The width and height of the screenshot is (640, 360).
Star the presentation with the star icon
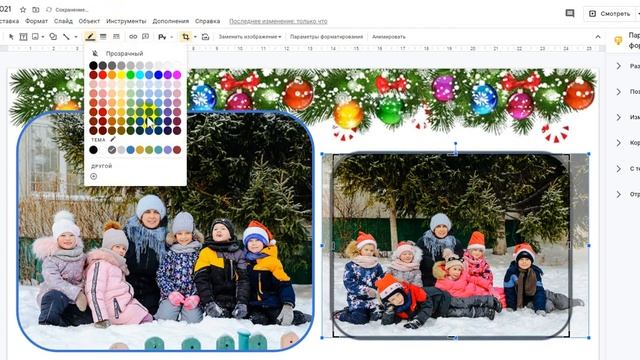pyautogui.click(x=23, y=9)
